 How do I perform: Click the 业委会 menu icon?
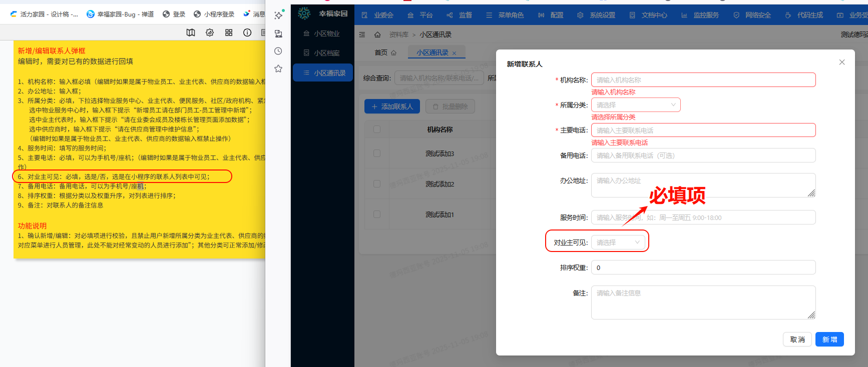coord(364,15)
